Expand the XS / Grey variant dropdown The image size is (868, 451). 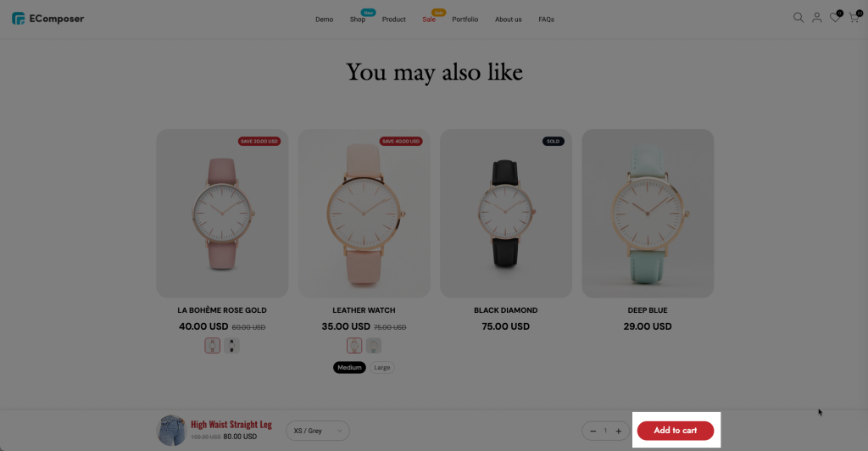318,432
